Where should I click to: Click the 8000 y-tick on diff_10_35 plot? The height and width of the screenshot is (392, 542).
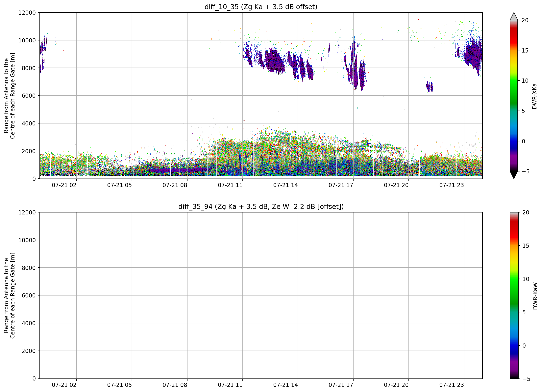click(x=29, y=68)
